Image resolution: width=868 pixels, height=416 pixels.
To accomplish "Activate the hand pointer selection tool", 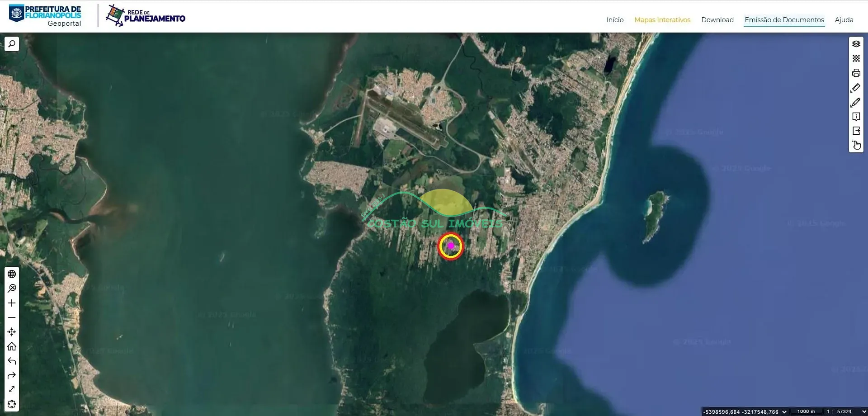I will pos(856,145).
